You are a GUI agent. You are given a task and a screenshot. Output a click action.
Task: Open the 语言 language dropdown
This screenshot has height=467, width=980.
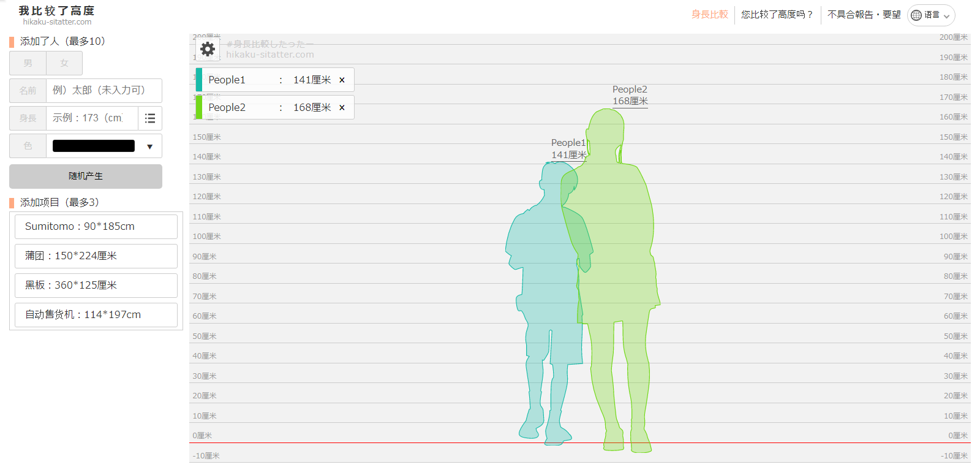pos(932,15)
